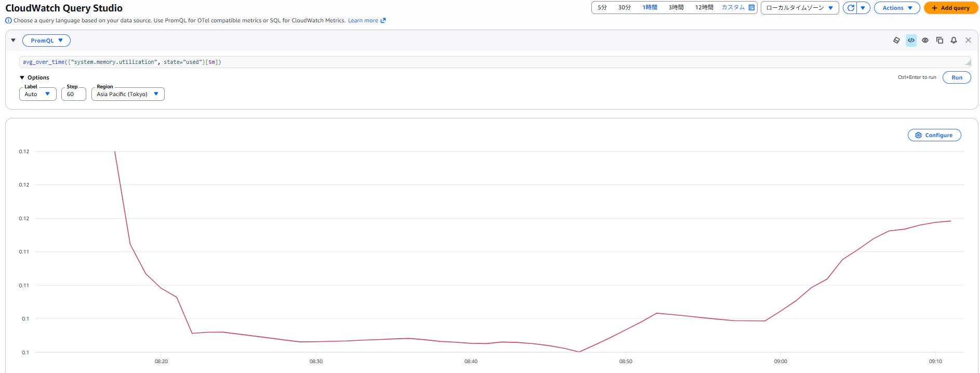This screenshot has width=980, height=373.
Task: Collapse the query panel with the triangle
Action: 13,40
